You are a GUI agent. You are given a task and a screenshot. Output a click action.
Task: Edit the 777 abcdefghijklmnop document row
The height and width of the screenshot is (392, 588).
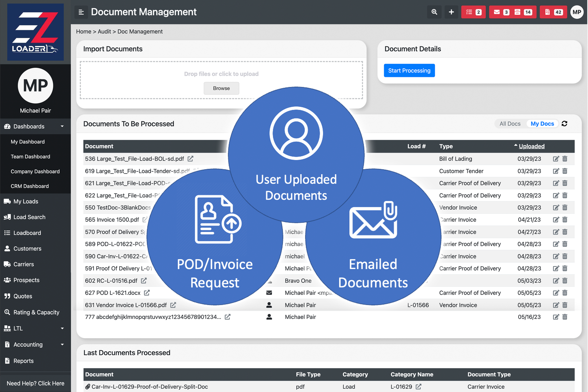pos(556,317)
